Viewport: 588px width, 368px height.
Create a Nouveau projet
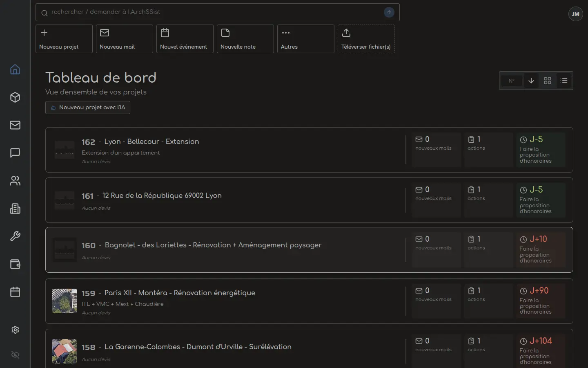(x=64, y=39)
